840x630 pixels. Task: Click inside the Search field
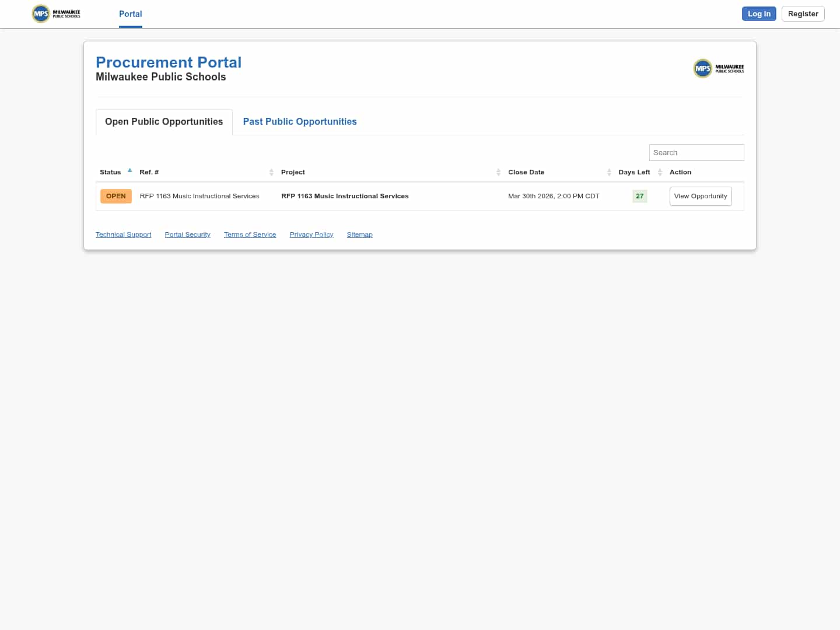tap(696, 152)
